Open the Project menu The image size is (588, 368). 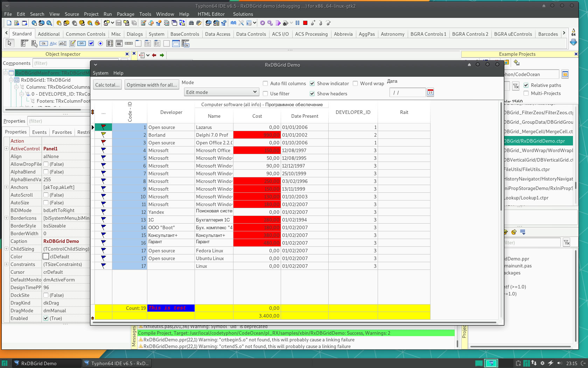tap(91, 14)
